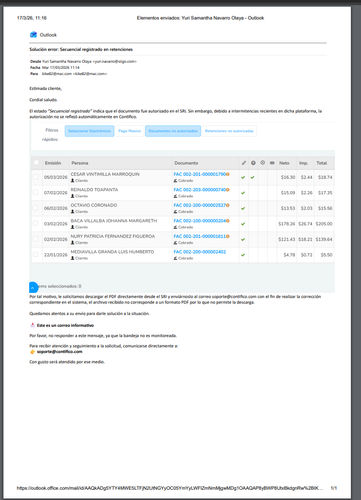Click the emission date 22/01/2026

pyautogui.click(x=56, y=255)
